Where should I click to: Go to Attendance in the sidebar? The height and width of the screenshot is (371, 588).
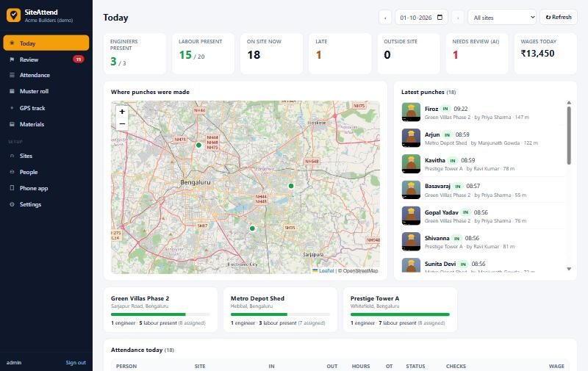point(46,75)
